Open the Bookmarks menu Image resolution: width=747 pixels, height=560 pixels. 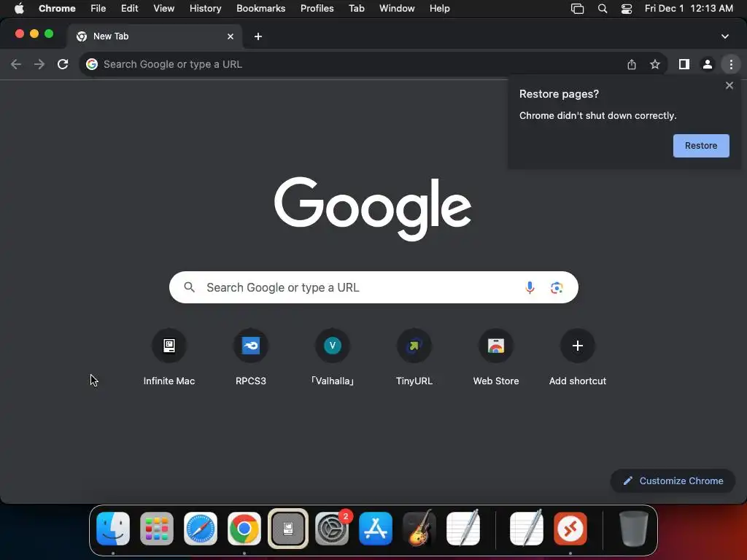tap(260, 9)
